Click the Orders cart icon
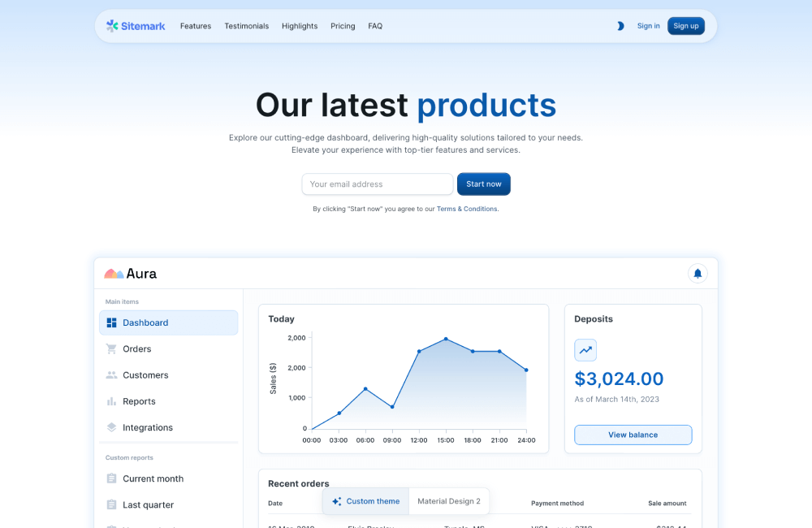812x528 pixels. point(111,348)
